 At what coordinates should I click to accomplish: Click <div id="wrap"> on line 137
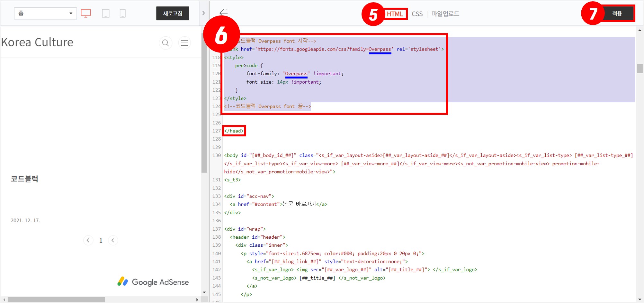pyautogui.click(x=245, y=229)
